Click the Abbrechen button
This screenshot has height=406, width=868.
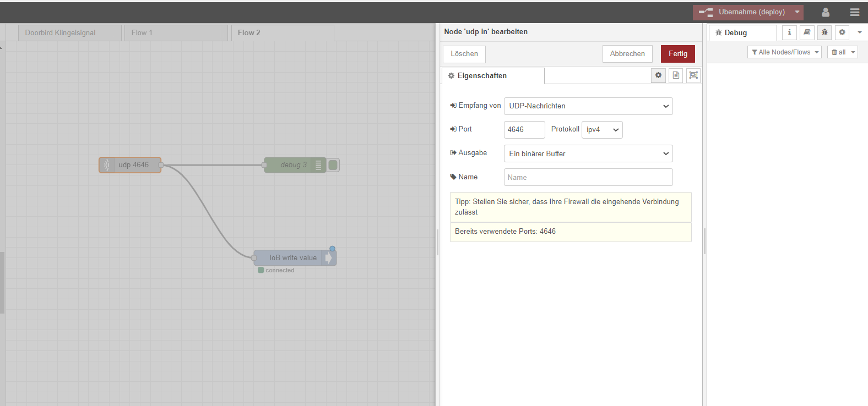627,54
